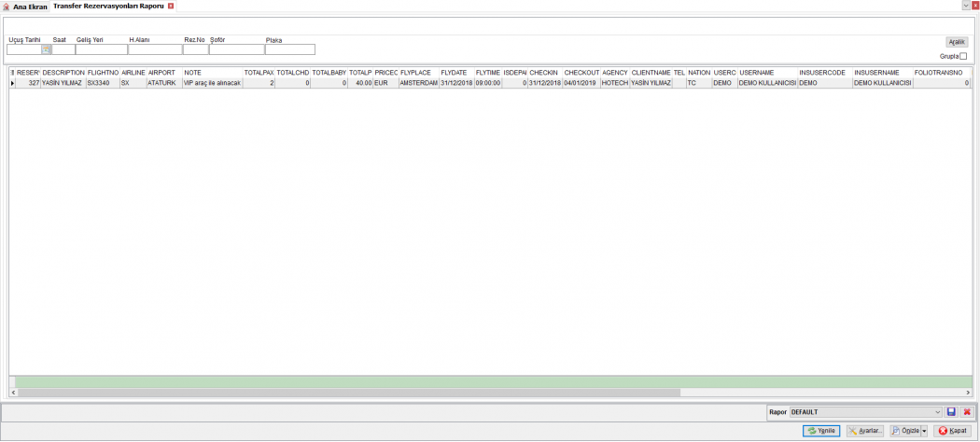Sort by the CHECKIN column header
980x442 pixels.
pyautogui.click(x=545, y=73)
